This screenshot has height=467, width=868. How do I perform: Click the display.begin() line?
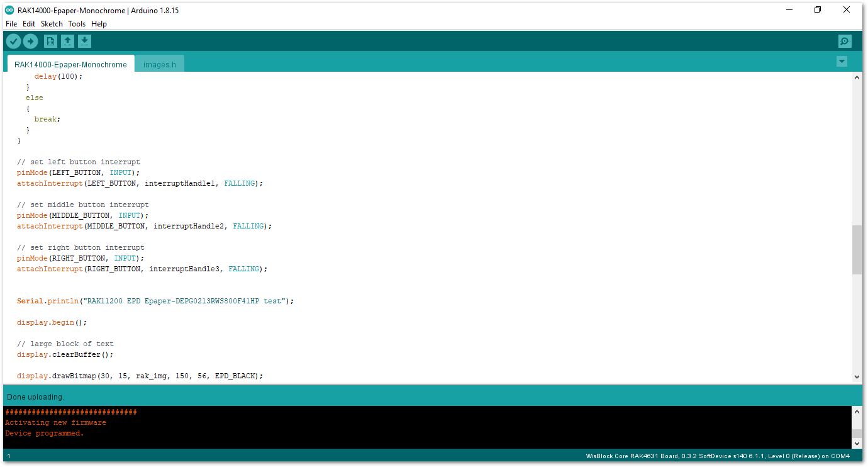[x=52, y=322]
